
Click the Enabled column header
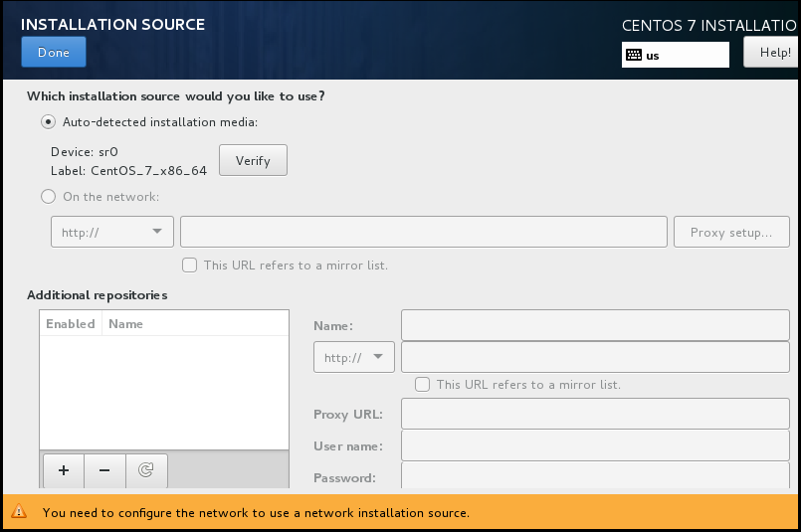point(71,323)
